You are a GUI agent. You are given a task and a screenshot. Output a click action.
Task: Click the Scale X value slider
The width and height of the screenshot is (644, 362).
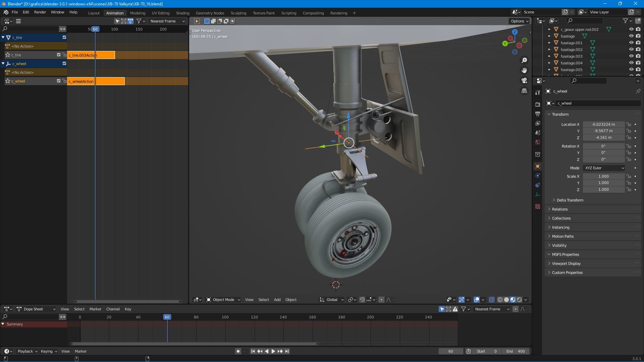(604, 176)
